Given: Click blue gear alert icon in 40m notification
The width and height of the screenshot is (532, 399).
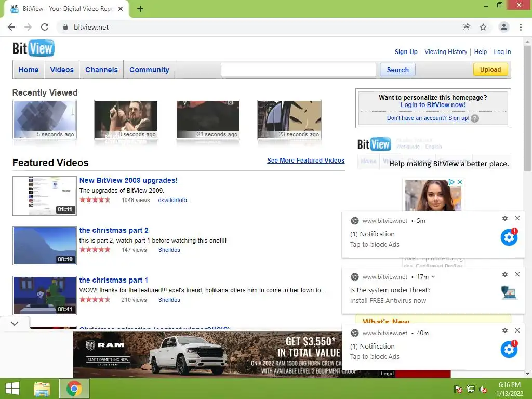Looking at the screenshot, I should coord(509,349).
